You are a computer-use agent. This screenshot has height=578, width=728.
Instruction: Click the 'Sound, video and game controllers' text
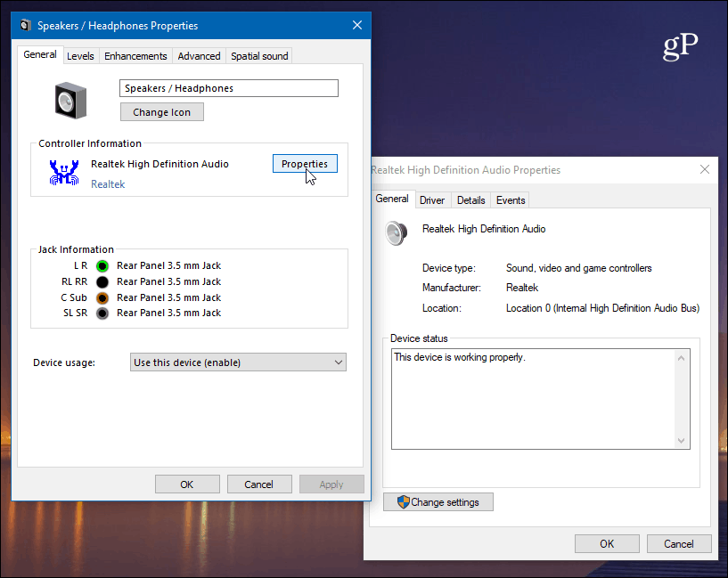tap(579, 268)
